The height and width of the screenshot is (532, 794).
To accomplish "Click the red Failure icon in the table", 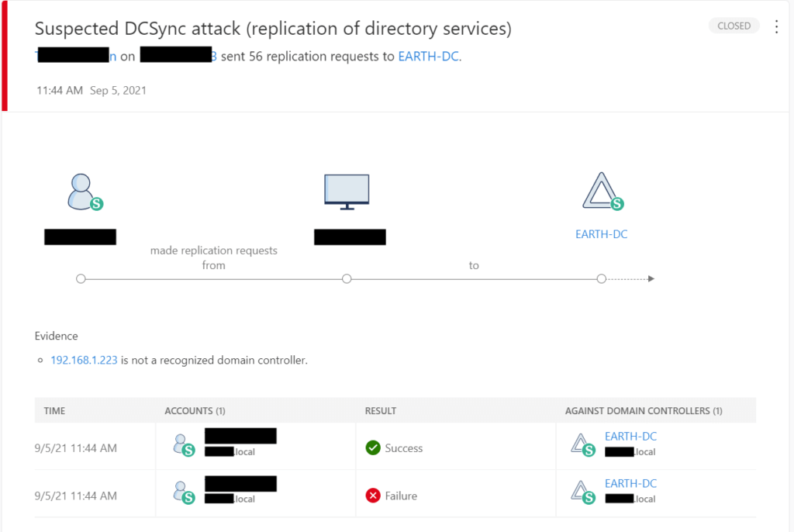I will [x=371, y=495].
